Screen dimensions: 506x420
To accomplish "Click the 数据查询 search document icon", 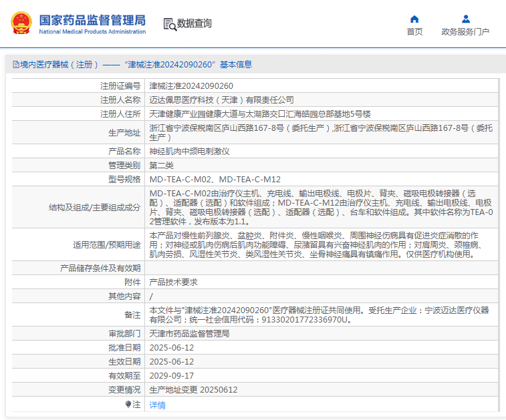I will [x=170, y=24].
